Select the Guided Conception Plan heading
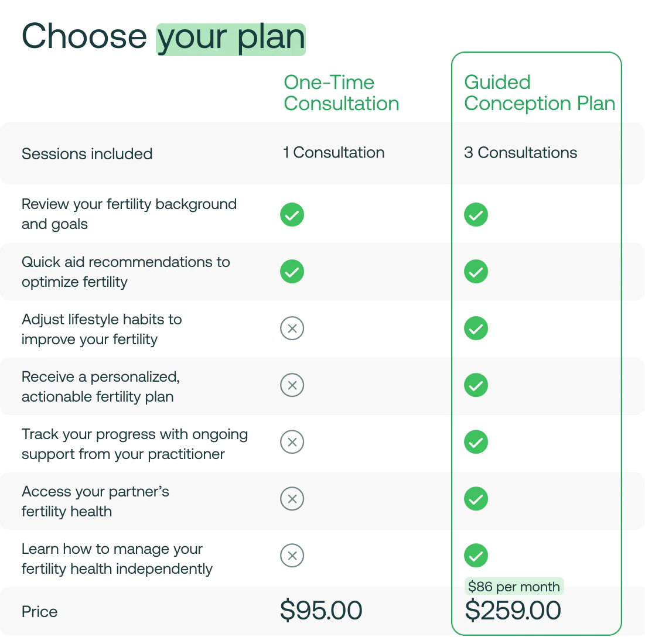 (x=539, y=93)
